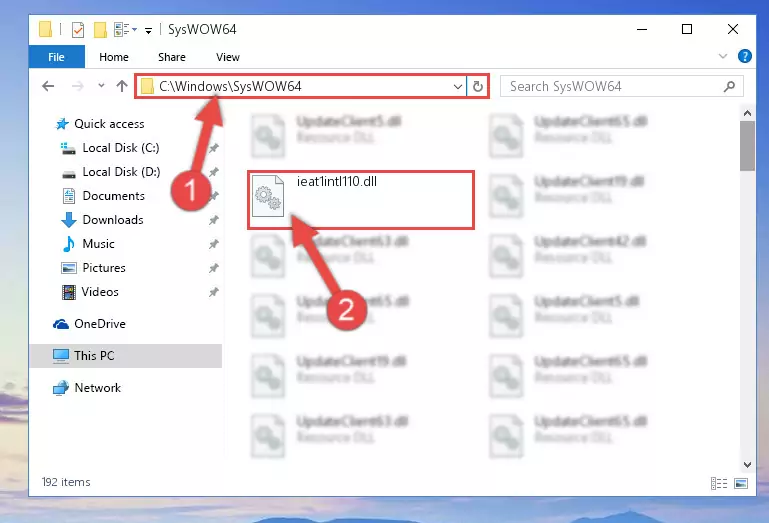Image resolution: width=769 pixels, height=523 pixels.
Task: Click the ieat1intl110.dll gear file icon
Action: 268,196
